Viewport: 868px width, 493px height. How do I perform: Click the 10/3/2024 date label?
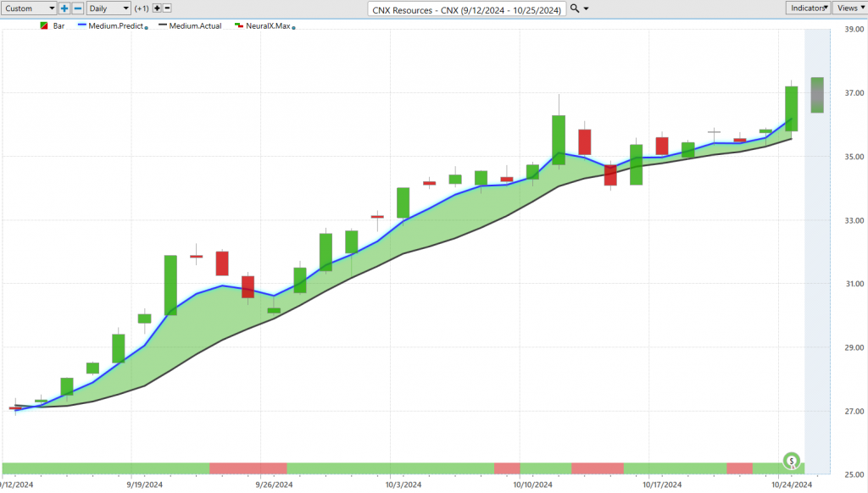(x=403, y=485)
